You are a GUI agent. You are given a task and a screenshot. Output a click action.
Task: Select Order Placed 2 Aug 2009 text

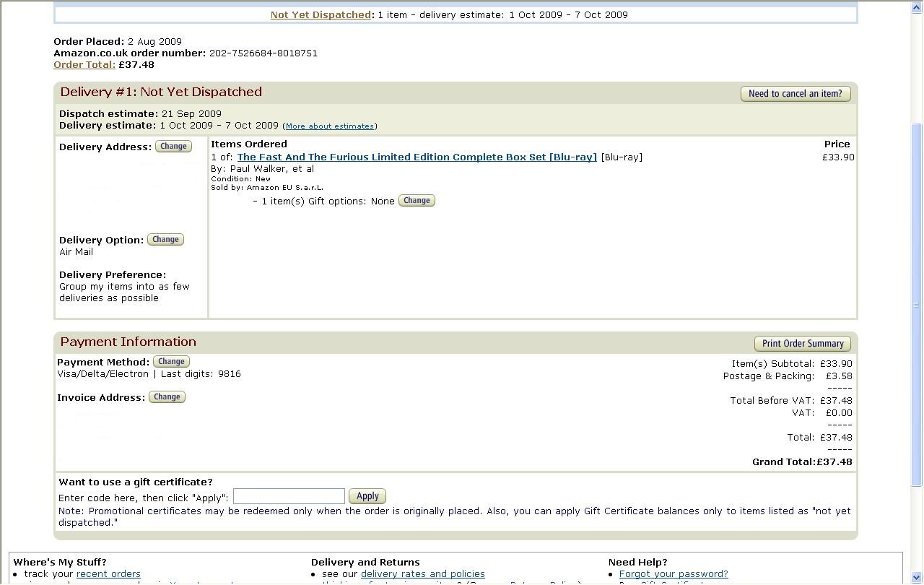[x=118, y=41]
